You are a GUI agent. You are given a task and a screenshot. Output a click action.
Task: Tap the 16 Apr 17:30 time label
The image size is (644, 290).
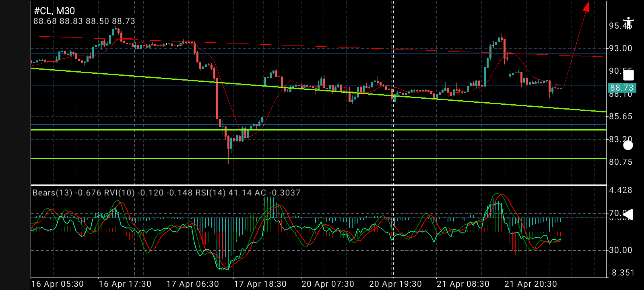(x=125, y=284)
